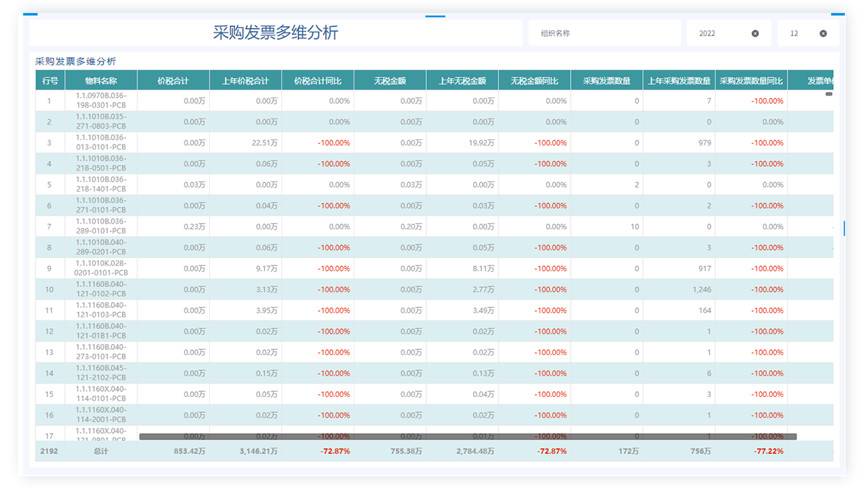Select row 9 material 1.1.1010K.028-0201-0101-PCB
The image size is (868, 488).
tap(101, 268)
